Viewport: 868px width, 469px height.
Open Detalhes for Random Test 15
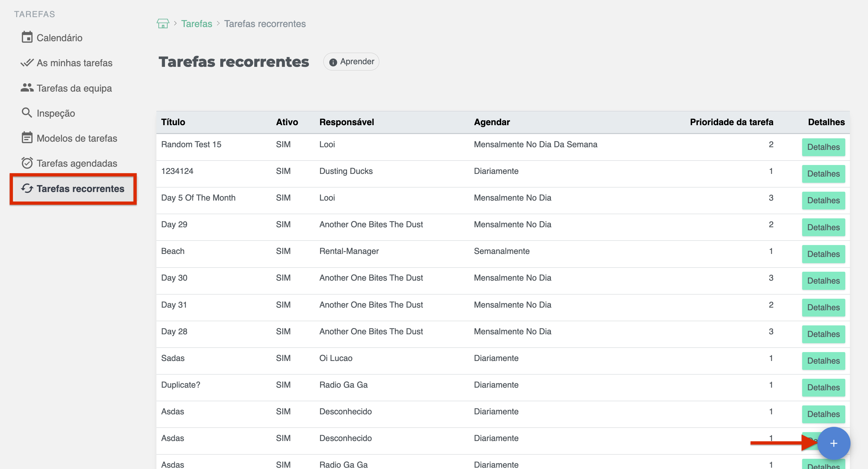(823, 147)
